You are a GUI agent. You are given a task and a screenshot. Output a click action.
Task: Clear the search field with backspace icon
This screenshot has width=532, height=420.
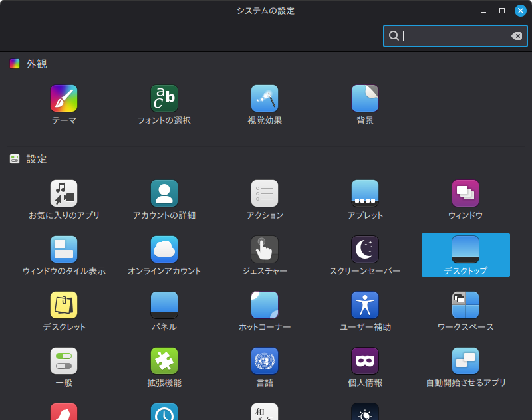click(x=517, y=36)
